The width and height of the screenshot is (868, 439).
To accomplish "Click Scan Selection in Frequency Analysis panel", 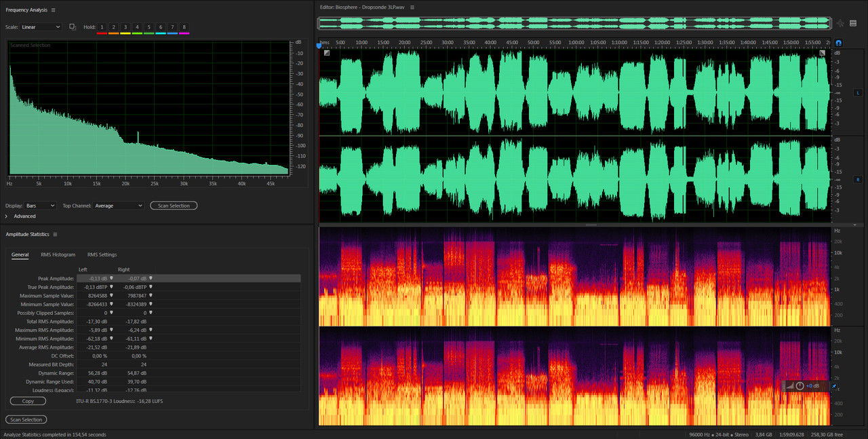I will click(174, 206).
